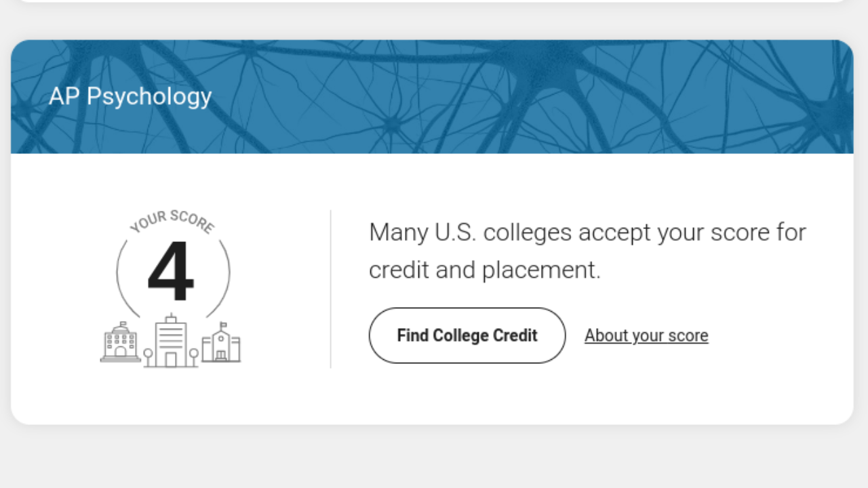Click the flag atop the domed building

click(x=123, y=324)
